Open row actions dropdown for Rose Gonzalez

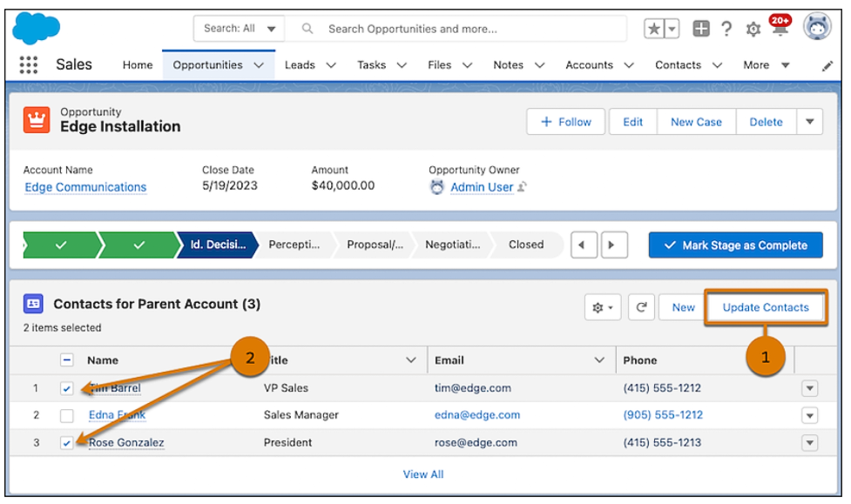[x=809, y=443]
